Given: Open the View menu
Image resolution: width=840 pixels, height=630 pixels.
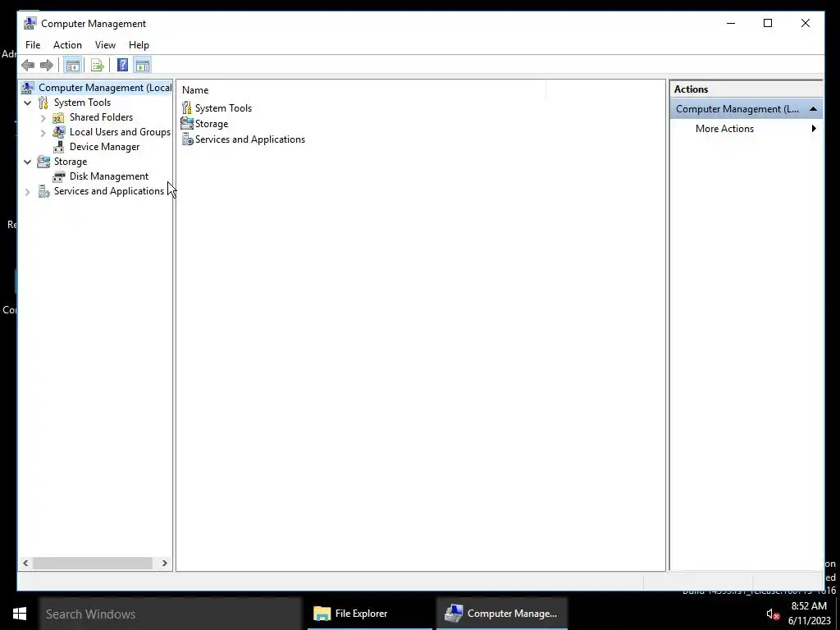Looking at the screenshot, I should 105,45.
